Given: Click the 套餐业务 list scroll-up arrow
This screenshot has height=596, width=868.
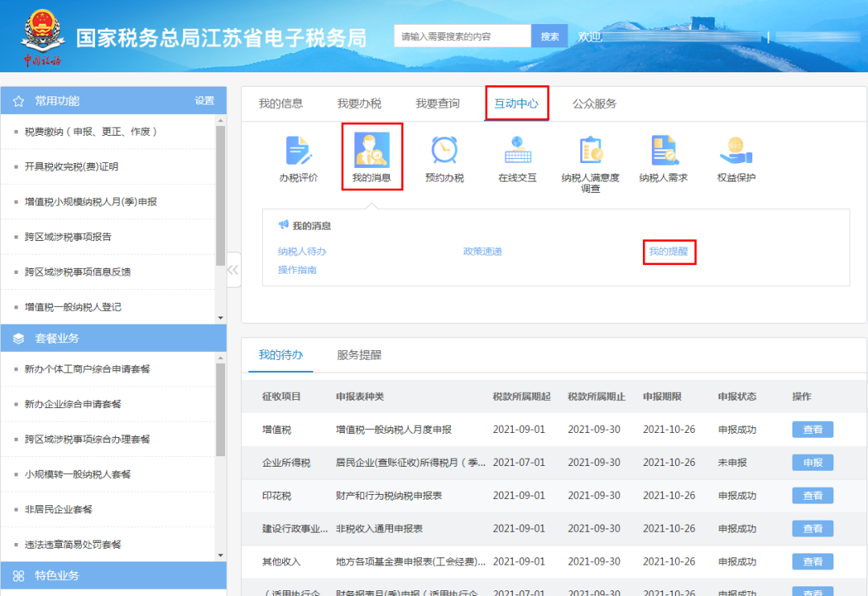Looking at the screenshot, I should 221,357.
